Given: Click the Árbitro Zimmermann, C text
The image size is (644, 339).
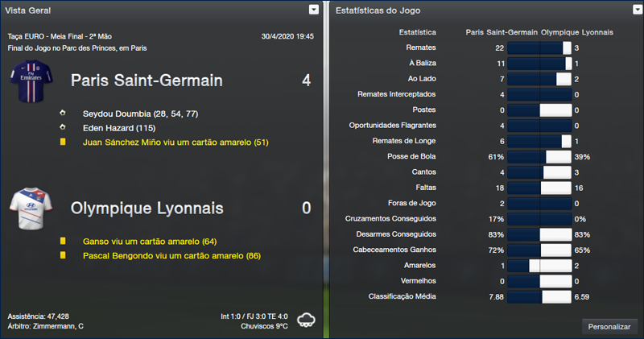Looking at the screenshot, I should point(44,325).
